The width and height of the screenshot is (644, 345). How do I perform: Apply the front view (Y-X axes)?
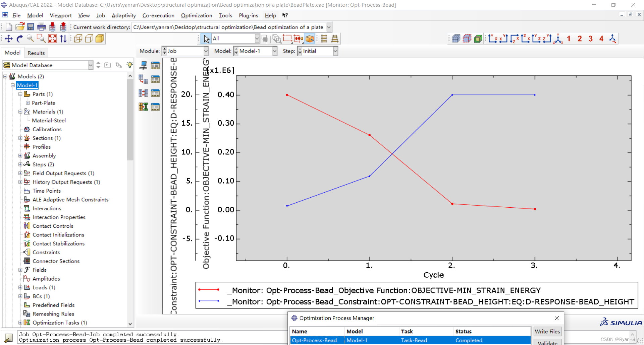pos(492,39)
